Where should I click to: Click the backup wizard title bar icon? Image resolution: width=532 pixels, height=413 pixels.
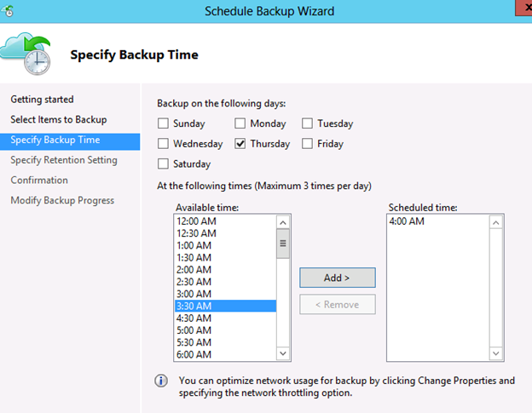8,11
